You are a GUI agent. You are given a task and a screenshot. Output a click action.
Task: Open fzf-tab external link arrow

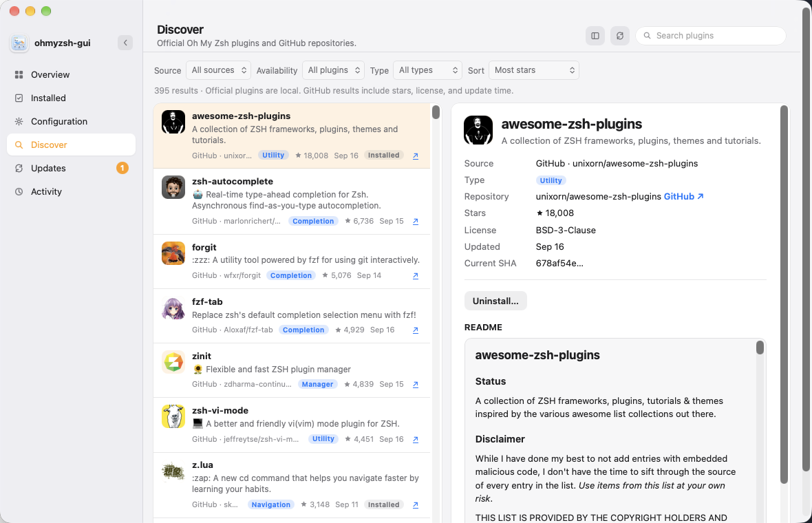pos(416,330)
